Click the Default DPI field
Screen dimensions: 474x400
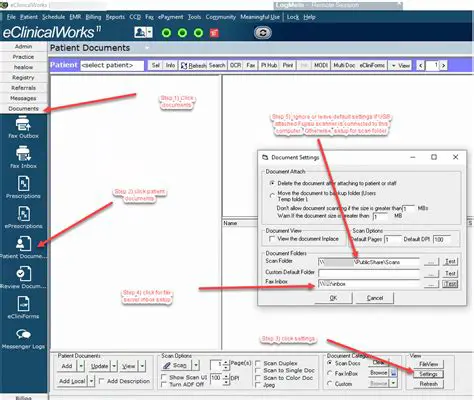(x=442, y=239)
